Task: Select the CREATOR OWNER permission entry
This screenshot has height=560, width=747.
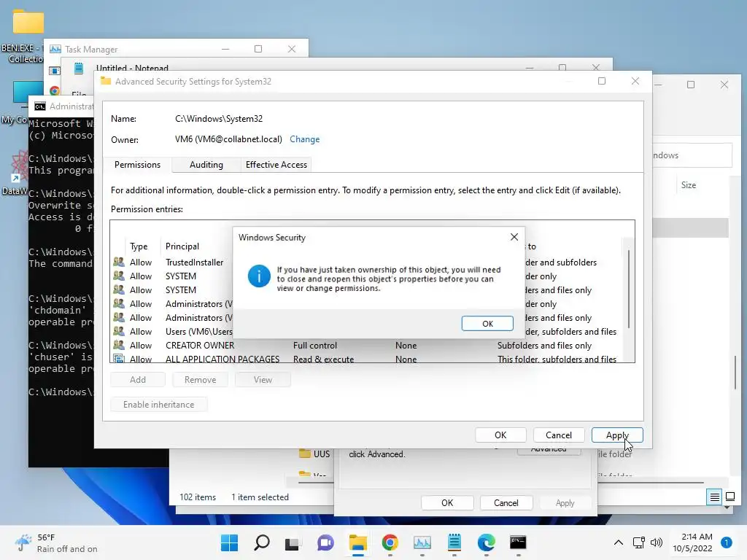Action: pyautogui.click(x=367, y=345)
